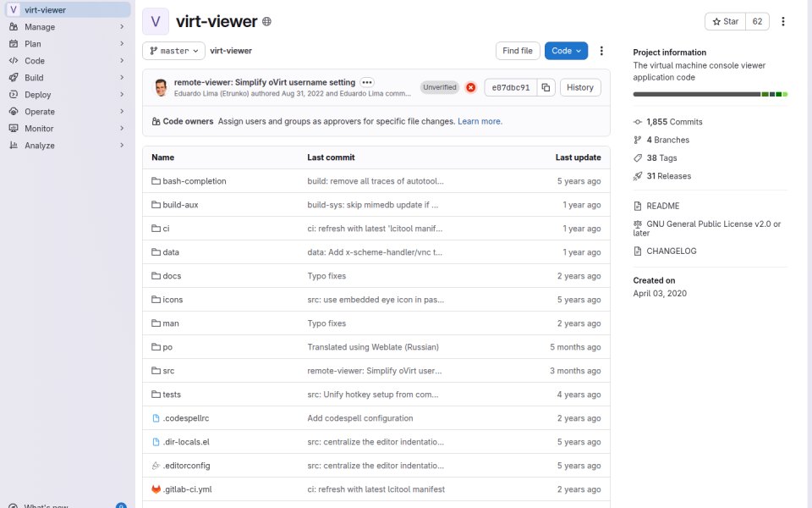Viewport: 812px width, 508px height.
Task: Open 'Typo fixes' commit for docs
Action: (326, 276)
